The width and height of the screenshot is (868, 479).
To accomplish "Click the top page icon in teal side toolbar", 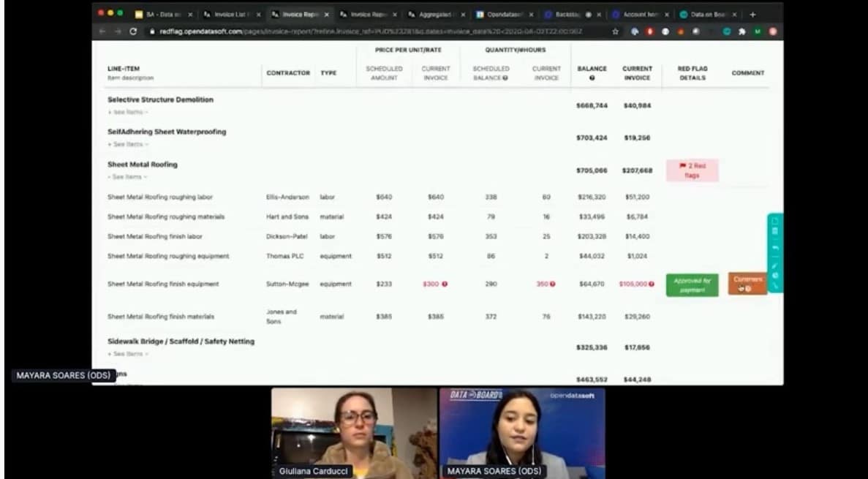I will click(775, 221).
